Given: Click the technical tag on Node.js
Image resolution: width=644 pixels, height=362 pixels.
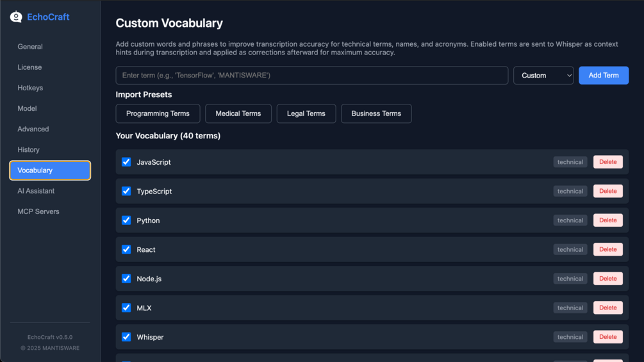Looking at the screenshot, I should tap(570, 279).
